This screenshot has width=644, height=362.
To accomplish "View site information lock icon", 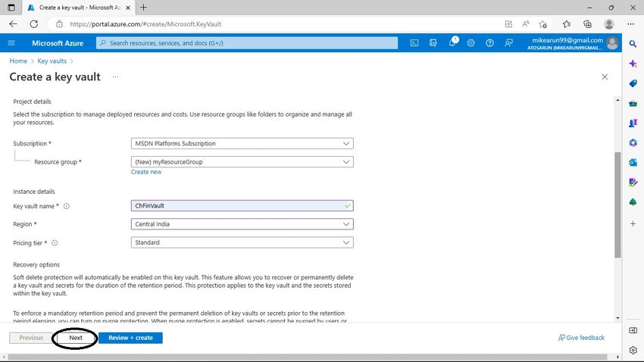I will coord(59,24).
